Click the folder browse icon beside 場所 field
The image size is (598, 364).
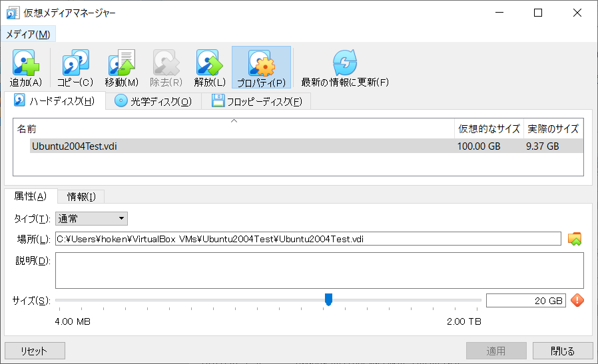tap(575, 239)
